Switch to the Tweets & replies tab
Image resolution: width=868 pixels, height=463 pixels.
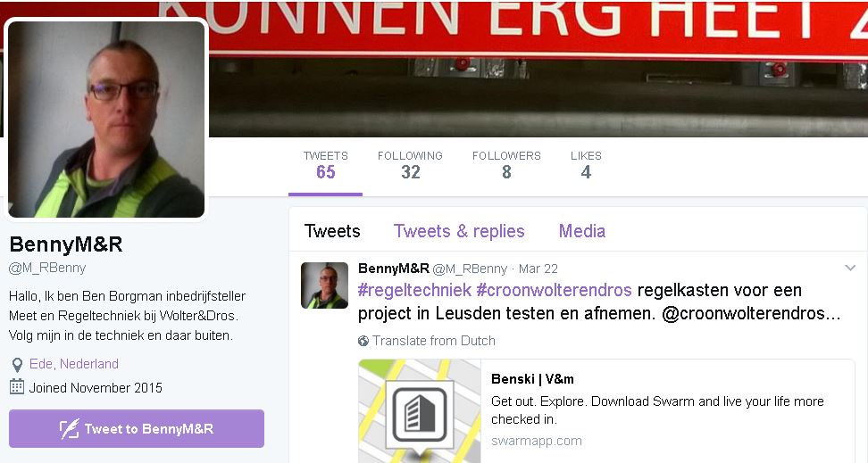pos(459,231)
